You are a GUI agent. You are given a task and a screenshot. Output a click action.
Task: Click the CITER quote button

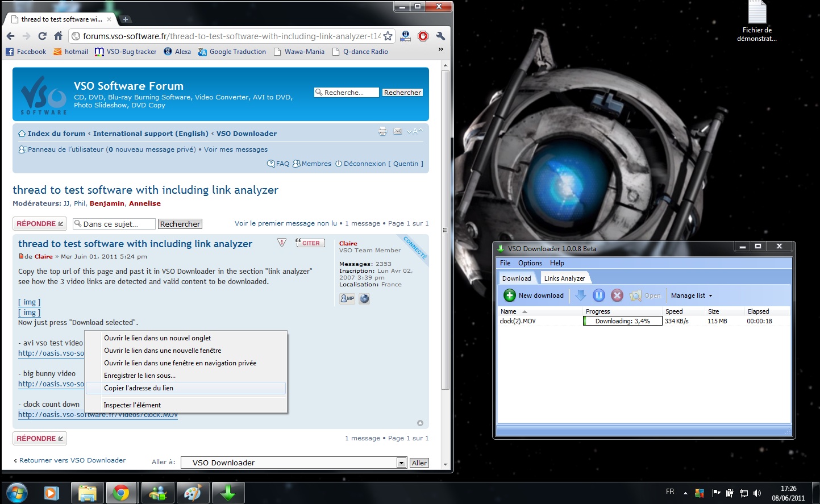pos(310,243)
